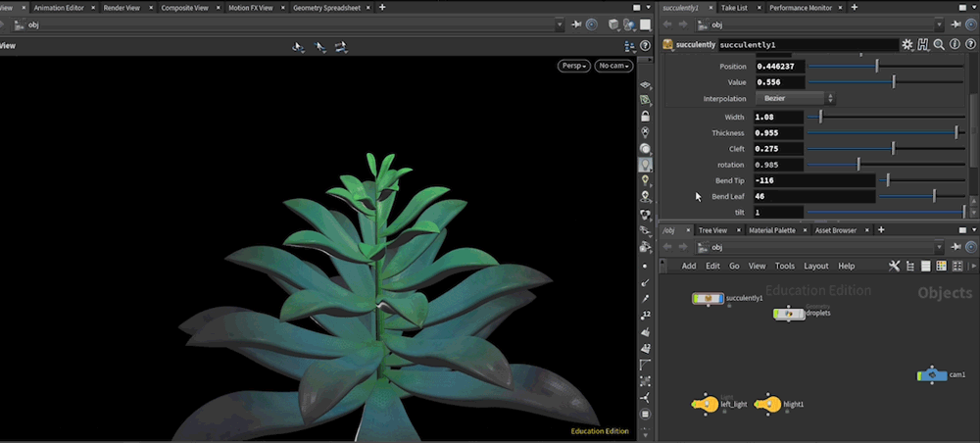
Task: Select the hlight1 light node
Action: (768, 404)
